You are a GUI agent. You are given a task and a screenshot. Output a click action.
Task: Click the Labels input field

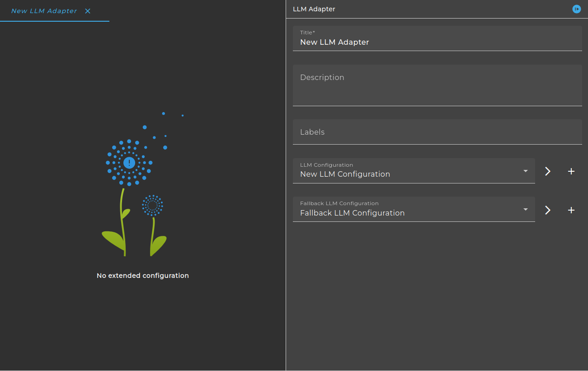pos(437,132)
